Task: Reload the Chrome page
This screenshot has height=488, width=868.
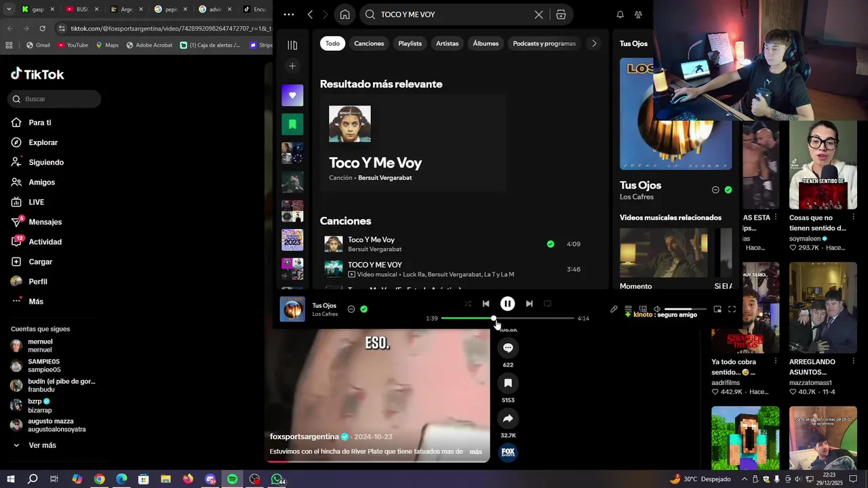Action: point(42,28)
